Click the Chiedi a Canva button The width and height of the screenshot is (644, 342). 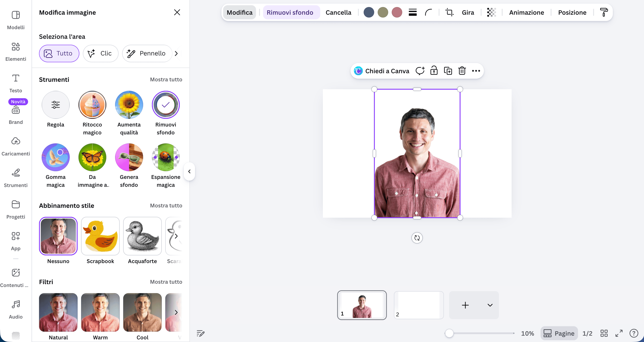(382, 71)
